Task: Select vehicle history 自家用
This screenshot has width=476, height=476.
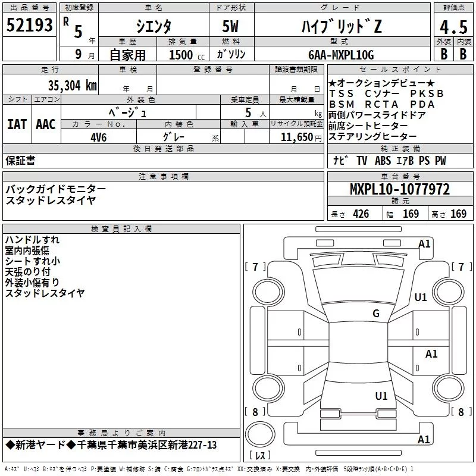Action: [127, 55]
